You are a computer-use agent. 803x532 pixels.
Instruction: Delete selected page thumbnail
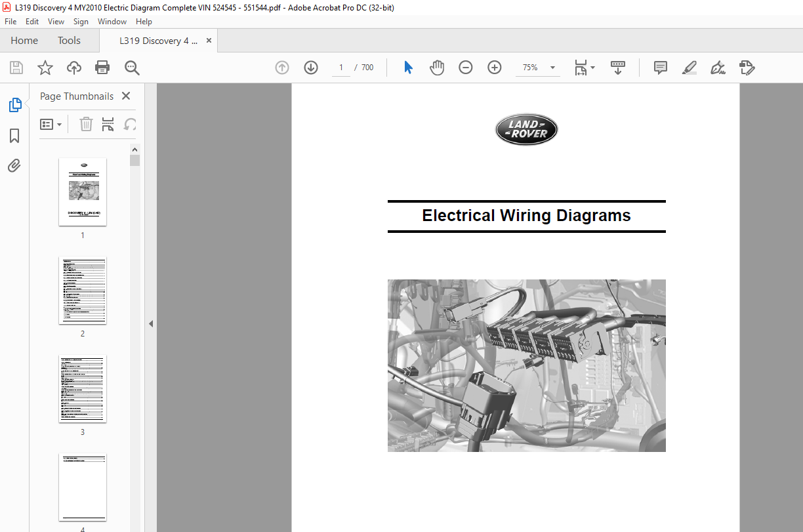pos(87,124)
